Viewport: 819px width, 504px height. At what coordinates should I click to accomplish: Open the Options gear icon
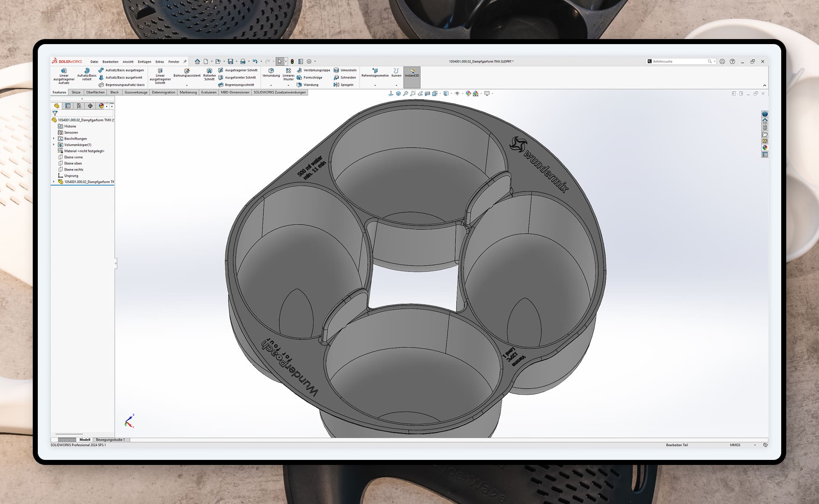[x=309, y=61]
